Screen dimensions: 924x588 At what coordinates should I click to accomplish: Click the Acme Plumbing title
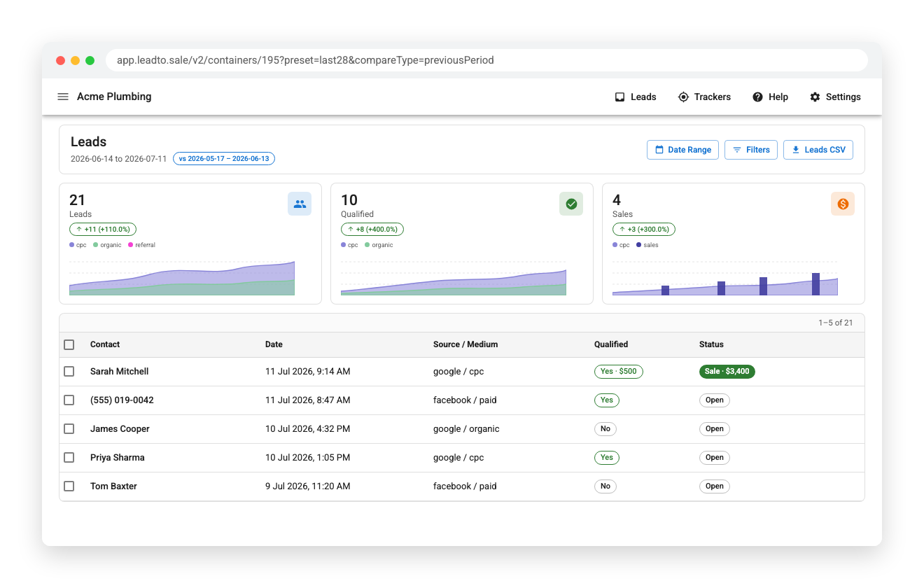coord(114,97)
